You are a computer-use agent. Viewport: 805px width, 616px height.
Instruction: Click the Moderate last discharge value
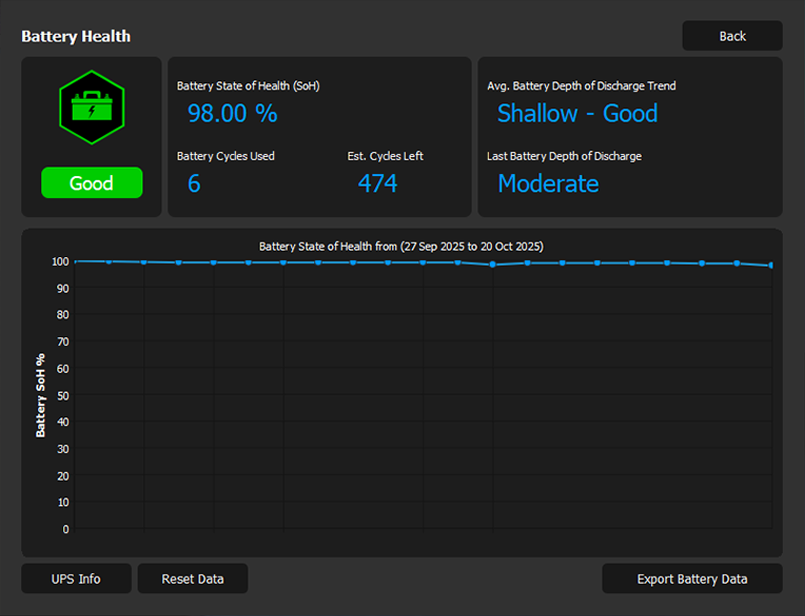click(548, 184)
